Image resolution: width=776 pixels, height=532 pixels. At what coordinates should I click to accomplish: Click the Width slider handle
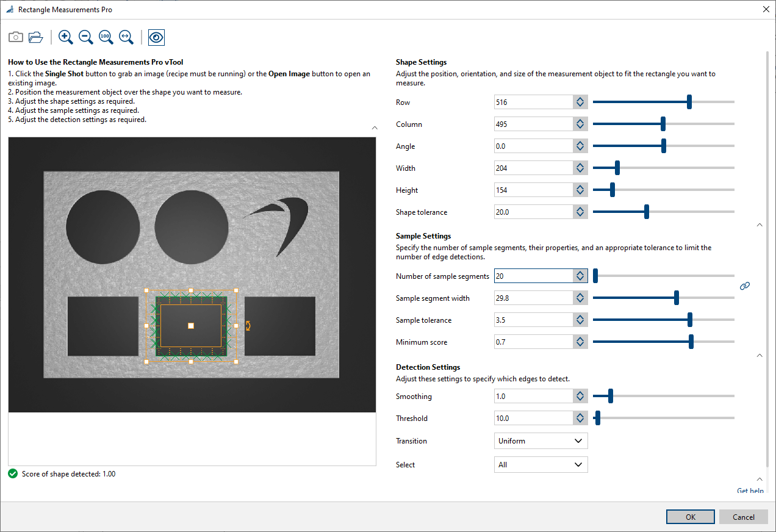pyautogui.click(x=617, y=168)
